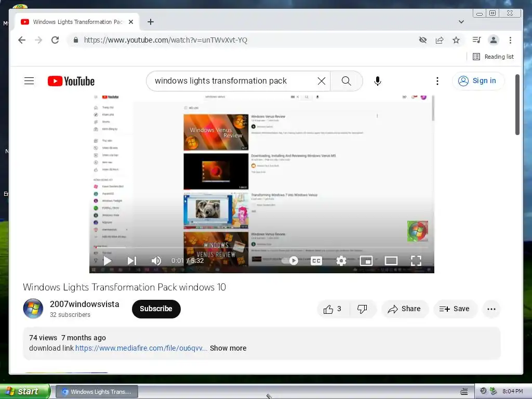The image size is (532, 399).
Task: Expand the tab search chevron
Action: pos(461,22)
